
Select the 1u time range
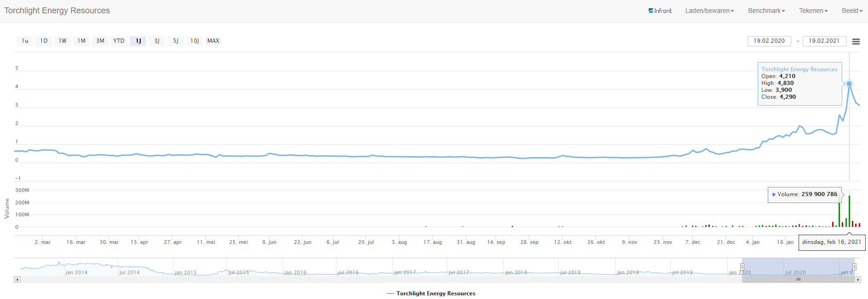[25, 41]
